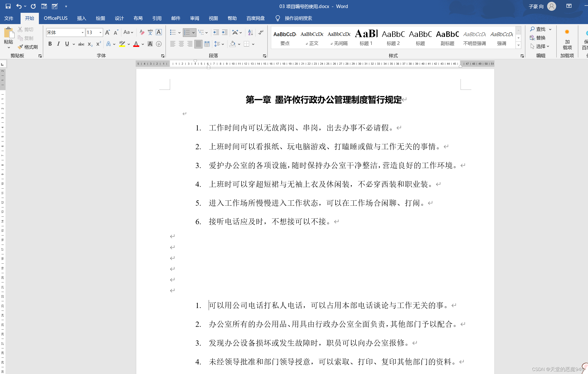The width and height of the screenshot is (588, 374).
Task: Expand the styles gallery more arrow
Action: (519, 45)
